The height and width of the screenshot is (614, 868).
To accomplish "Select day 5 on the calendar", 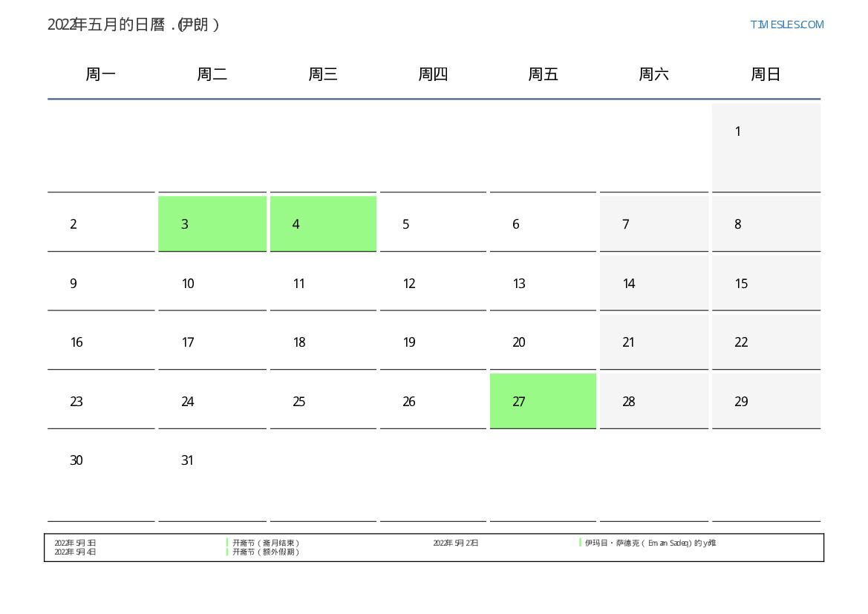I will coord(433,223).
